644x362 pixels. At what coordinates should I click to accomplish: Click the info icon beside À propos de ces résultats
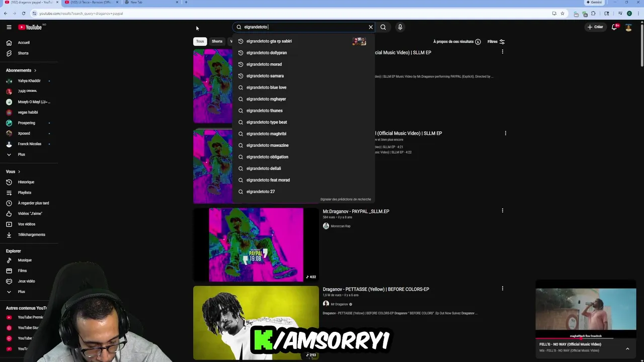478,42
